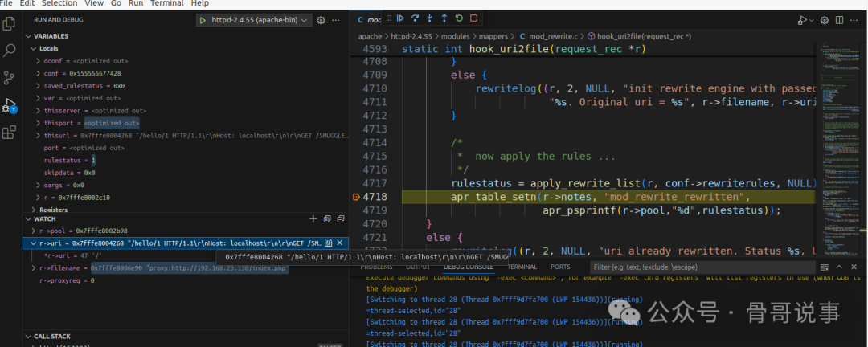
Task: Open the Explorer view in activity bar
Action: point(10,24)
